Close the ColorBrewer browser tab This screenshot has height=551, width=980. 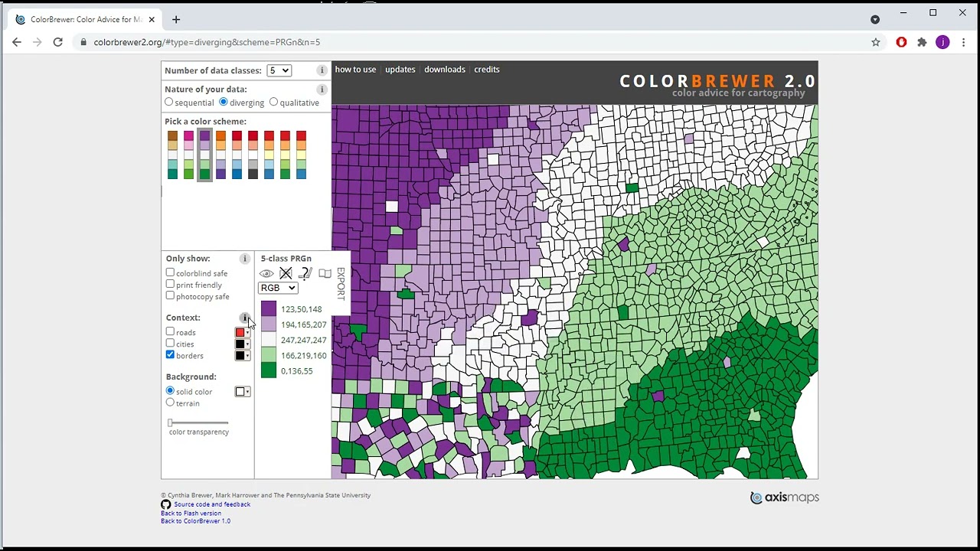152,19
